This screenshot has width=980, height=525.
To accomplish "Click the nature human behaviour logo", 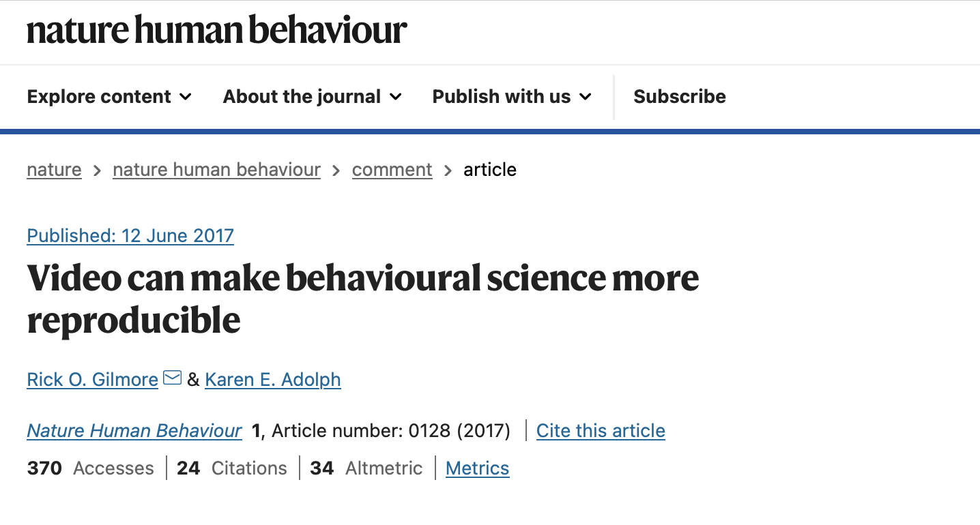I will (217, 31).
